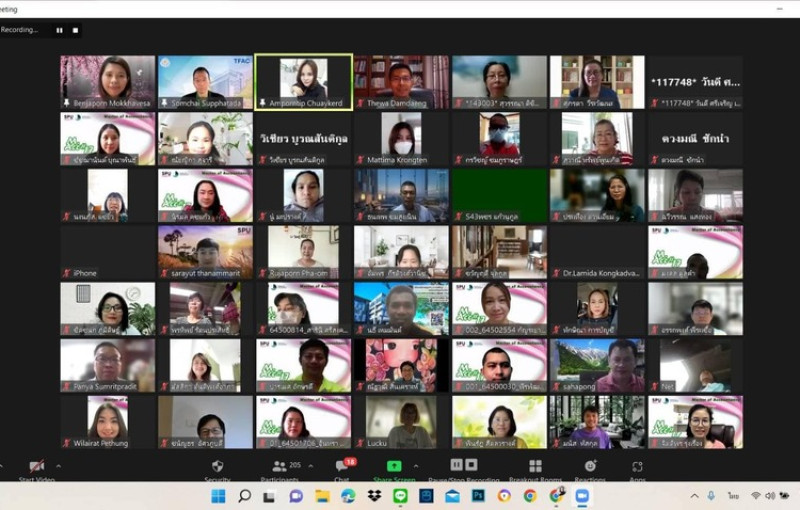Open the Security shield menu
The height and width of the screenshot is (510, 800).
click(217, 466)
